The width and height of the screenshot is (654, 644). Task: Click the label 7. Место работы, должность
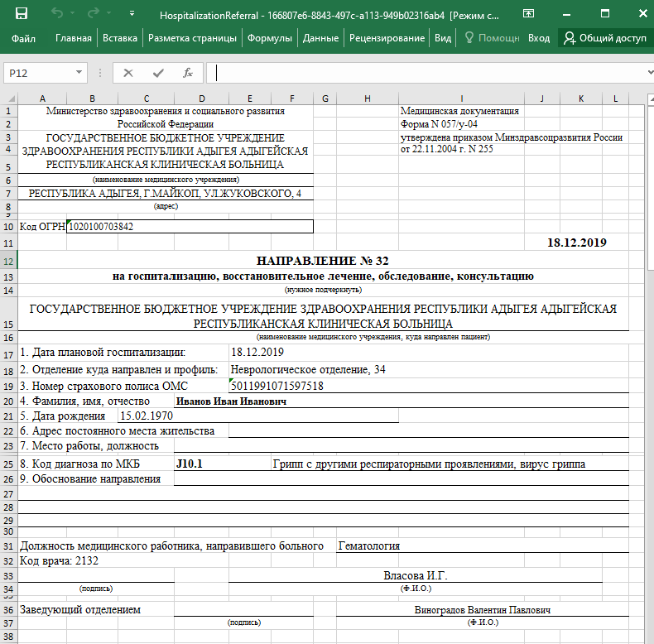click(x=89, y=446)
